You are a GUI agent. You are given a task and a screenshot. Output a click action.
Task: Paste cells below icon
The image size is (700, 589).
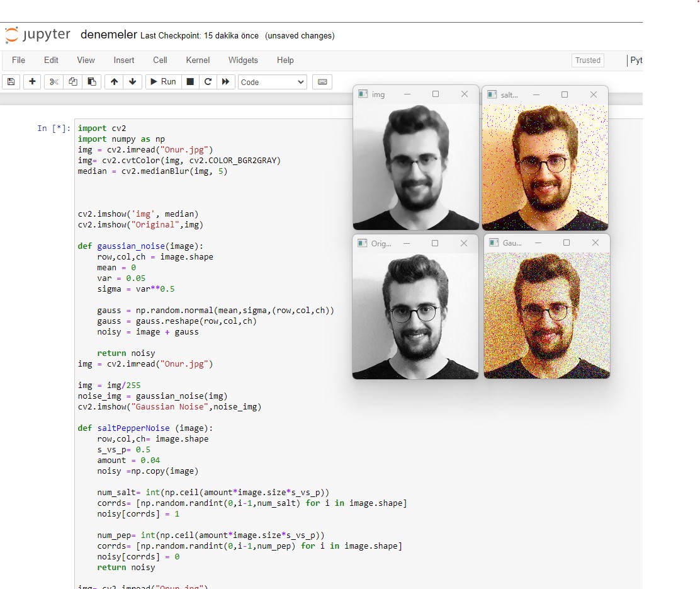point(91,82)
